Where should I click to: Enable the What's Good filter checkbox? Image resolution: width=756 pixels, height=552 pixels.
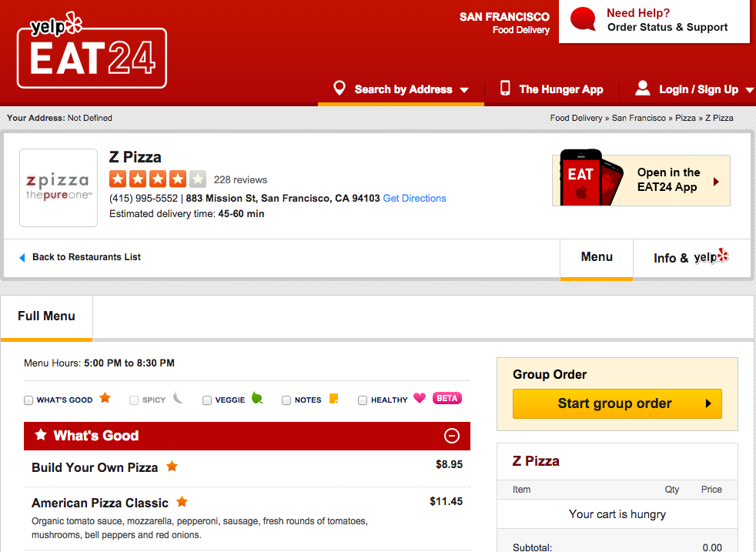tap(28, 400)
